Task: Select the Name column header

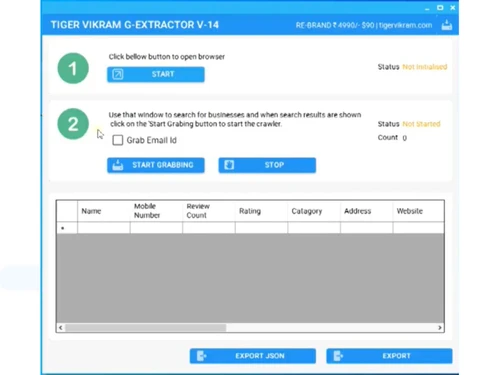Action: (x=104, y=211)
